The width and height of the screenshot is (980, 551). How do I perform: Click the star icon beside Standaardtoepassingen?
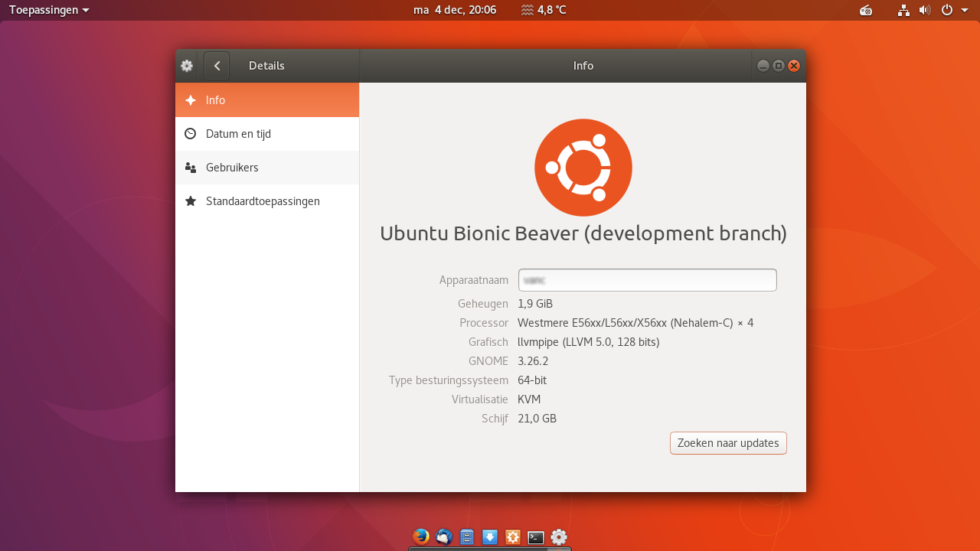pos(191,201)
